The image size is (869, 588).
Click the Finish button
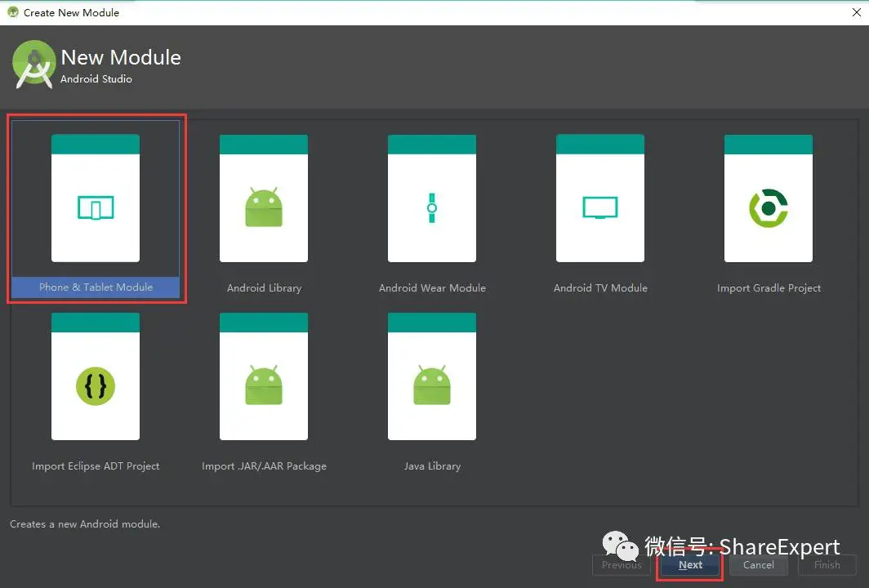[827, 564]
